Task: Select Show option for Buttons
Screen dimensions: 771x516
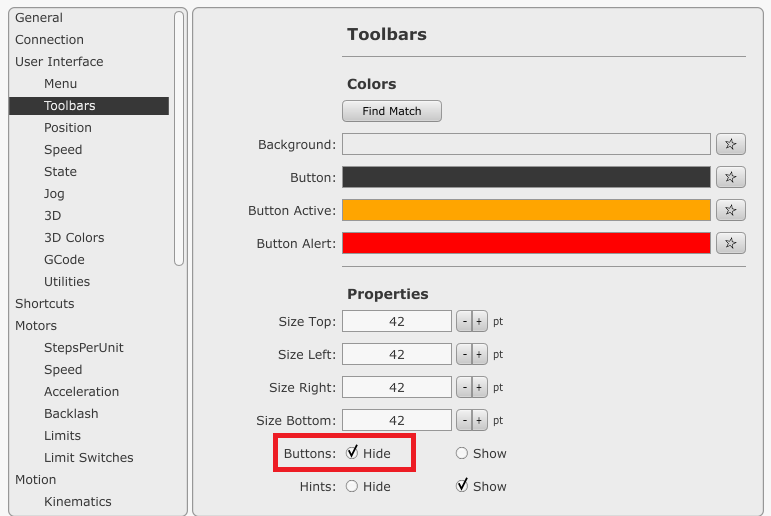Action: point(462,453)
